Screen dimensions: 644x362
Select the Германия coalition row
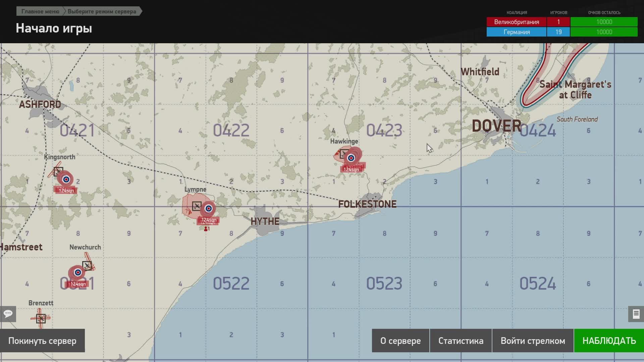[516, 32]
